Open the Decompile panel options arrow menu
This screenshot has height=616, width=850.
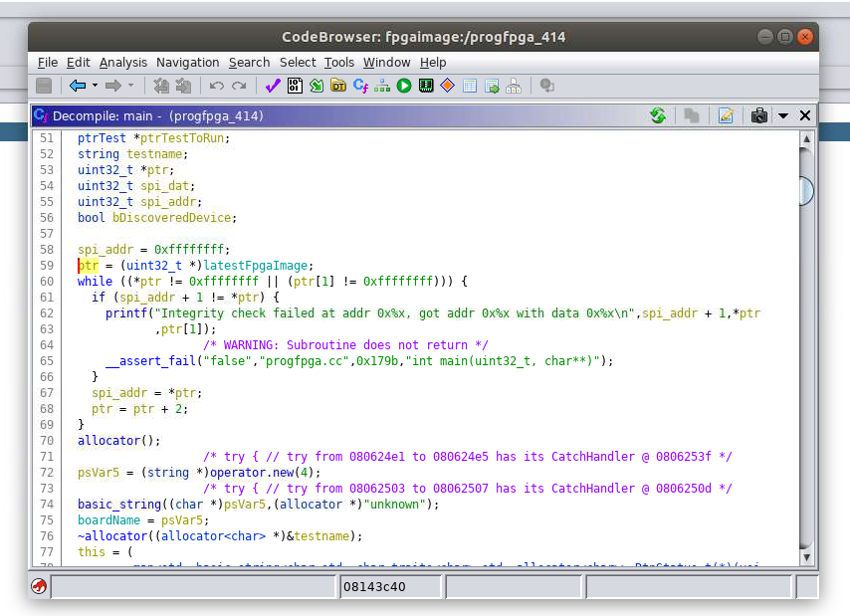pyautogui.click(x=783, y=115)
